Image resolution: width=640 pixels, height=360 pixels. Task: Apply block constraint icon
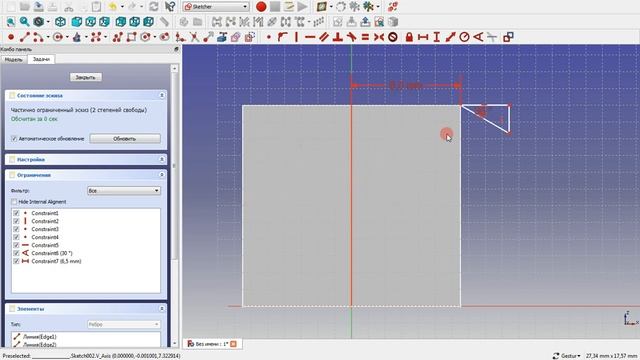(x=393, y=37)
